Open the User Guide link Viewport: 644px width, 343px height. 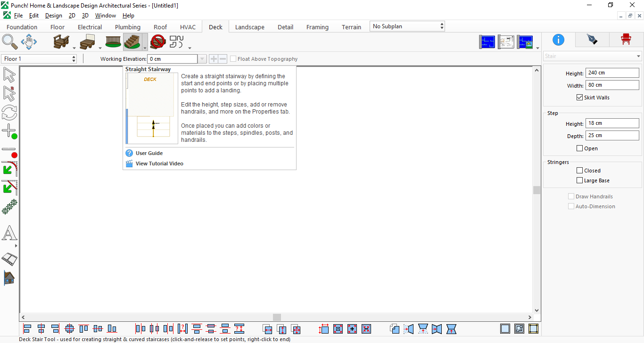pyautogui.click(x=149, y=153)
